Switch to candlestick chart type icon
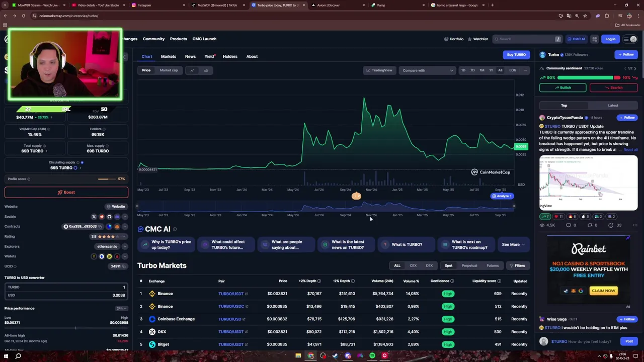The height and width of the screenshot is (362, 644). (206, 70)
